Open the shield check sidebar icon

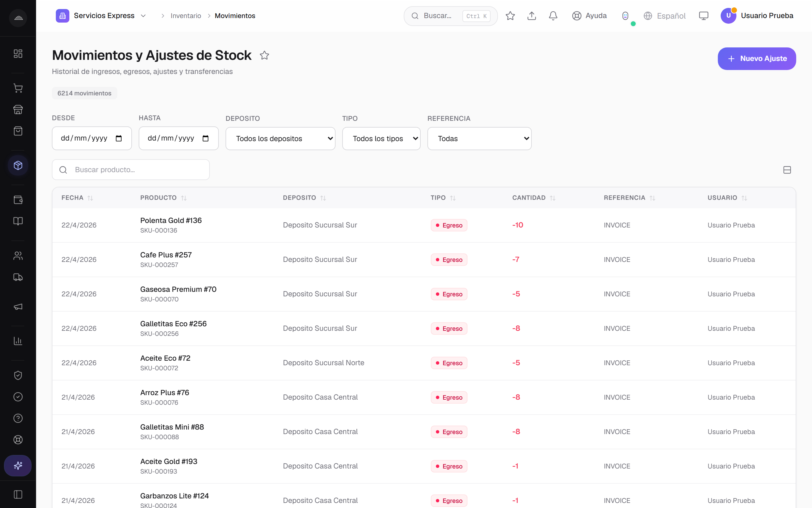(18, 375)
